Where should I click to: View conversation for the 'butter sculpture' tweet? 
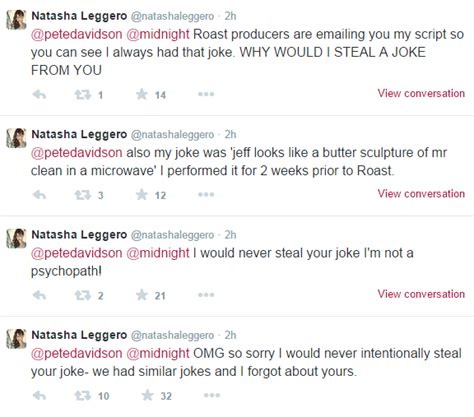(421, 194)
